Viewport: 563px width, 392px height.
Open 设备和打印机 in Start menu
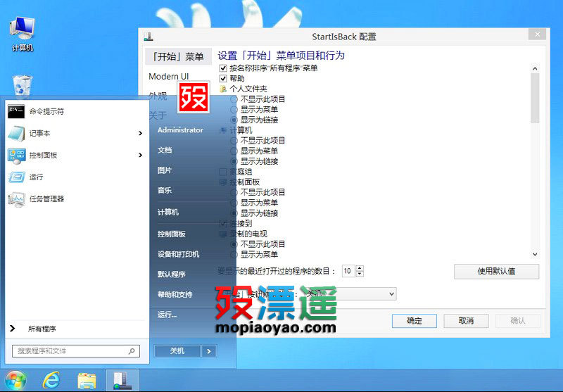178,254
